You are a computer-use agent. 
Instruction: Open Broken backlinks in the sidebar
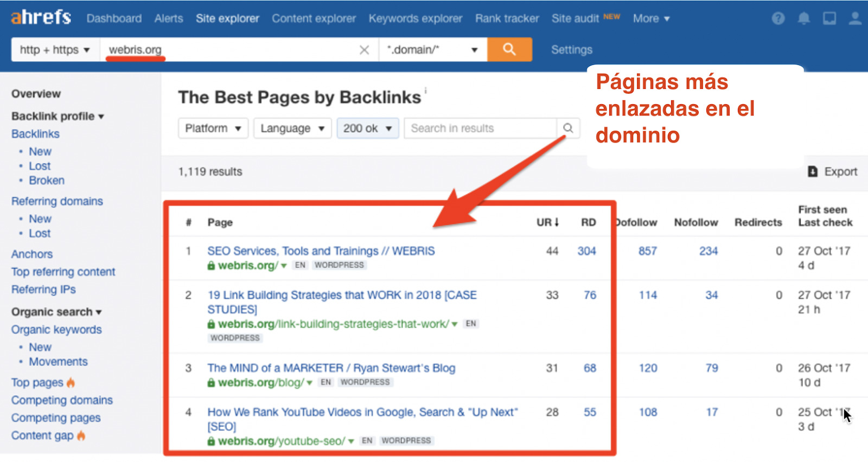point(47,181)
